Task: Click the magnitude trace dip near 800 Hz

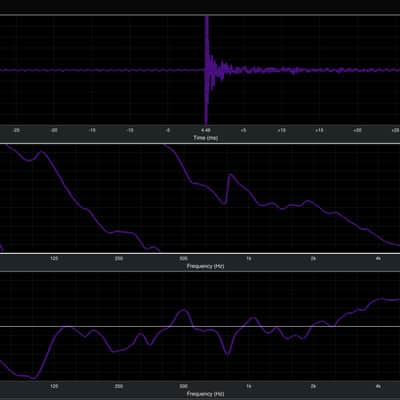Action: pos(227,353)
